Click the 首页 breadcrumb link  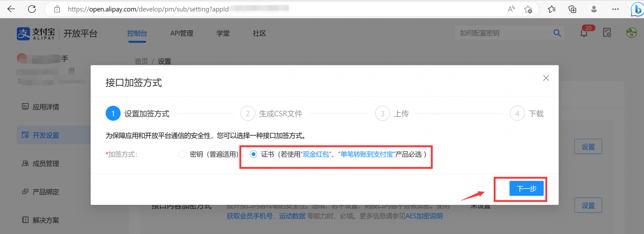(x=141, y=61)
